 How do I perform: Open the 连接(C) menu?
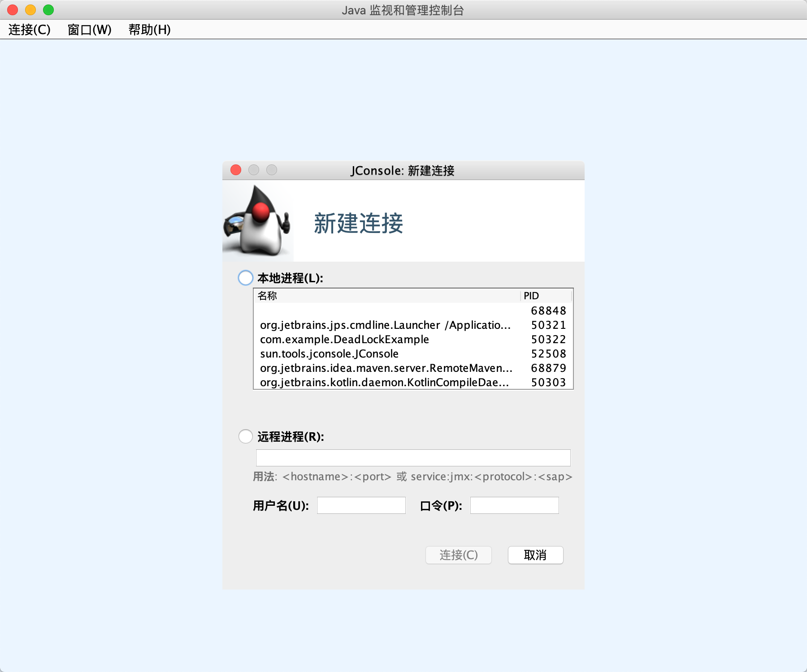point(30,30)
